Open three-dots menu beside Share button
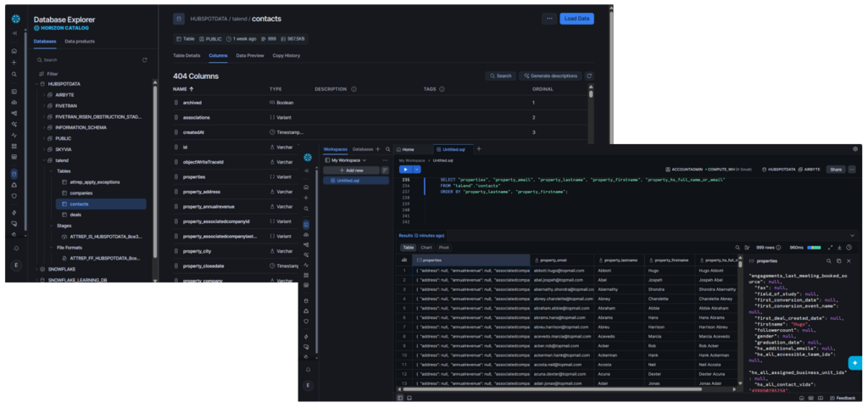The height and width of the screenshot is (408, 868). (852, 170)
